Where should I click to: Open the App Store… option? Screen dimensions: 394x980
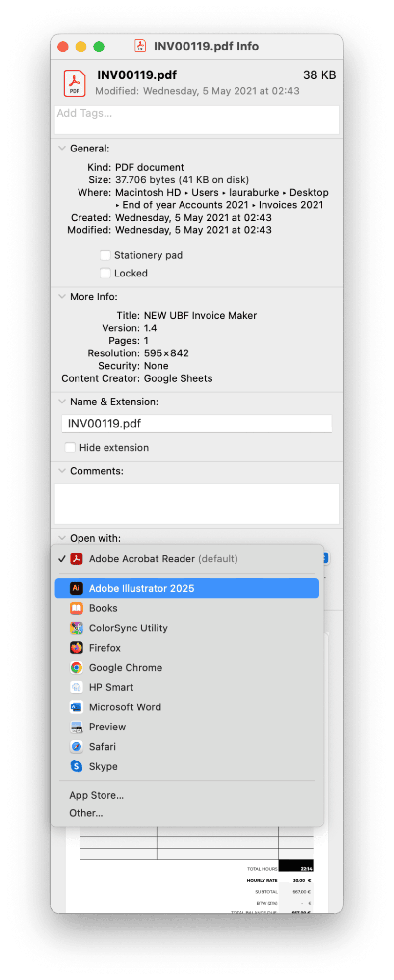point(96,795)
